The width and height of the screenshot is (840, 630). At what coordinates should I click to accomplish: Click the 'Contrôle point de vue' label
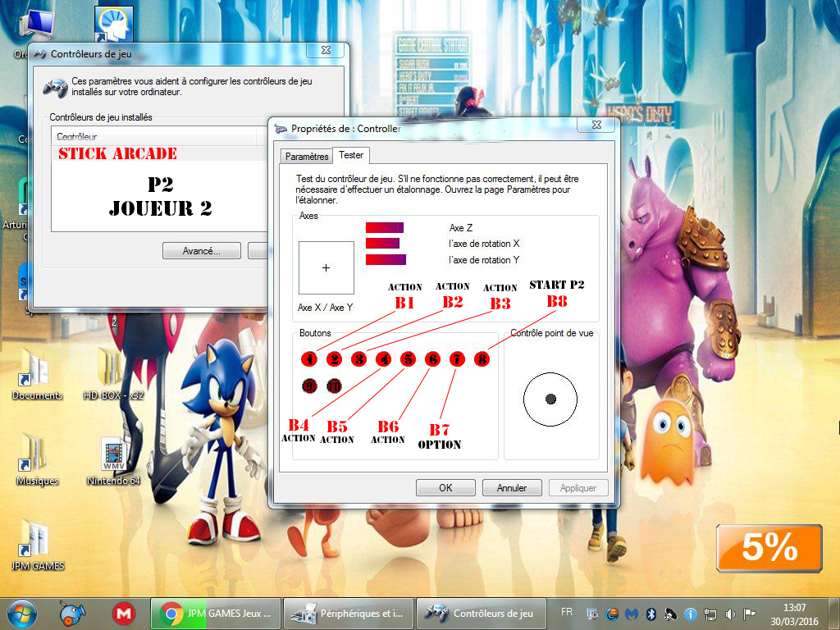552,333
